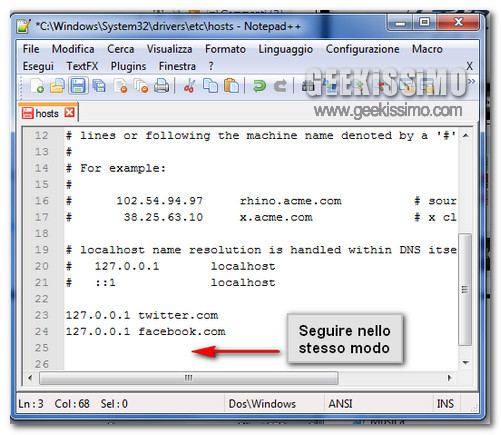The height and width of the screenshot is (435, 501).
Task: Click 'Ln : 3' position in status bar
Action: (31, 404)
